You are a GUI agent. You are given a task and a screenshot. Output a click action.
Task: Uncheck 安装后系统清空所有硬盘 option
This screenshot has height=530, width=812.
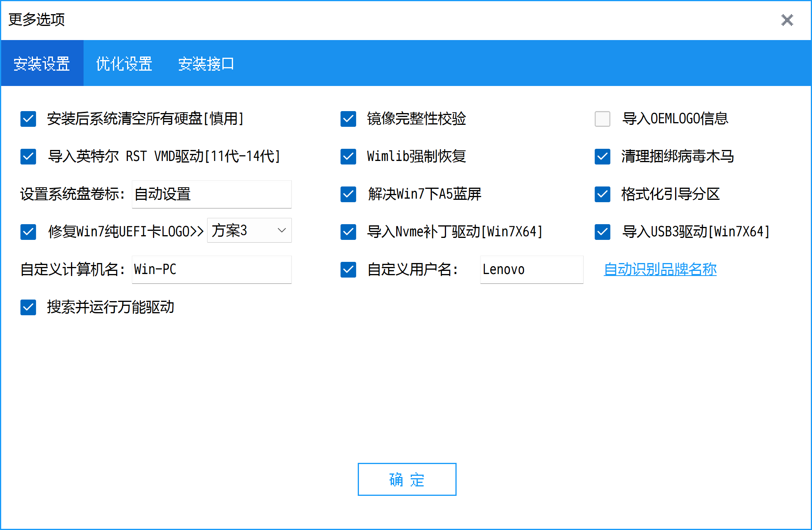click(x=28, y=119)
